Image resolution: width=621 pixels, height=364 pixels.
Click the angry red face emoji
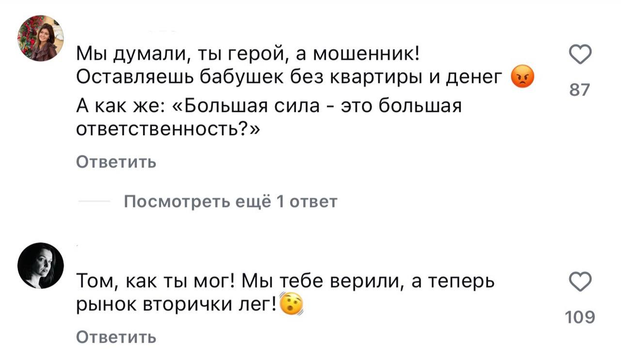pos(522,79)
